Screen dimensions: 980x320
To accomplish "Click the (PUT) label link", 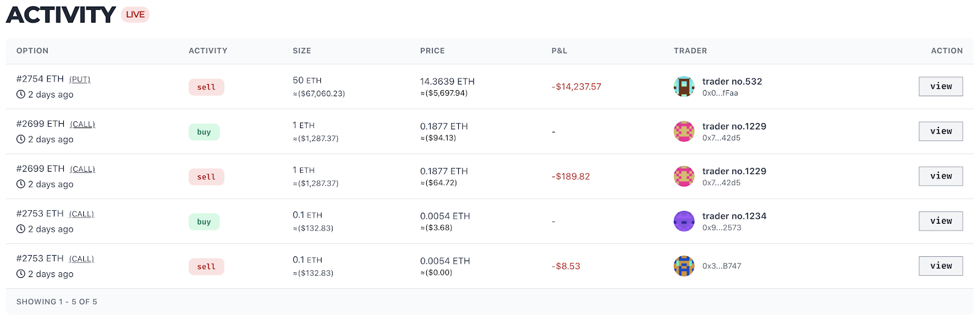I will pos(80,80).
